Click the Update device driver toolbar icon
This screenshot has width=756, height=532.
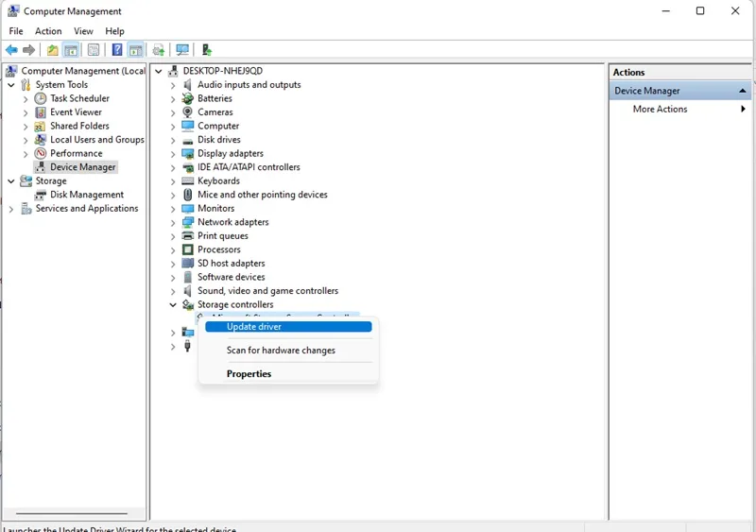pos(158,50)
